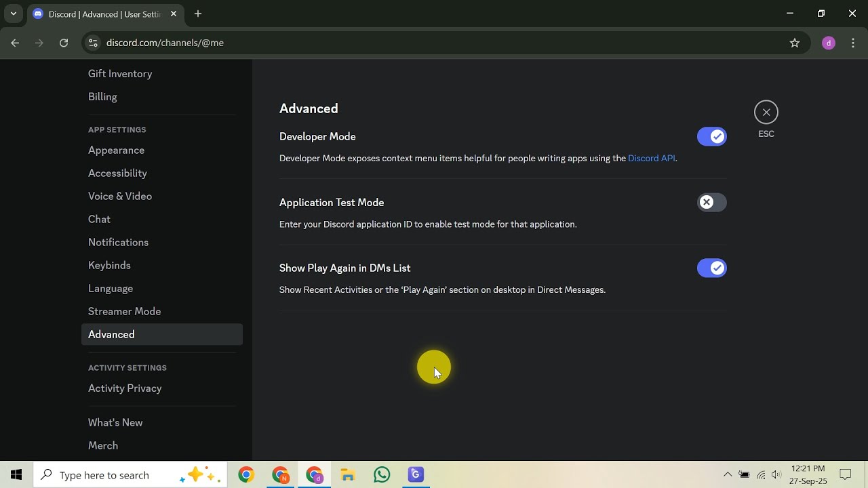
Task: Bookmark this page with the star icon
Action: coord(795,43)
